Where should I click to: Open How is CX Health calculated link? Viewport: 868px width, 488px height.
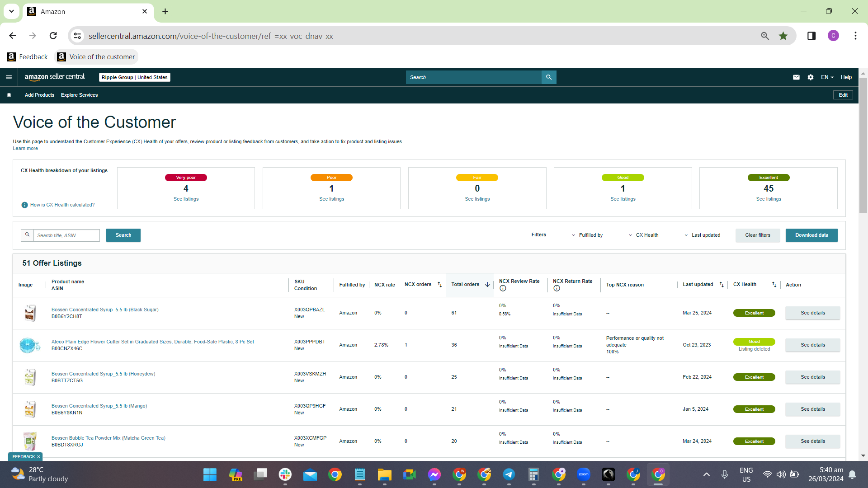pos(62,205)
